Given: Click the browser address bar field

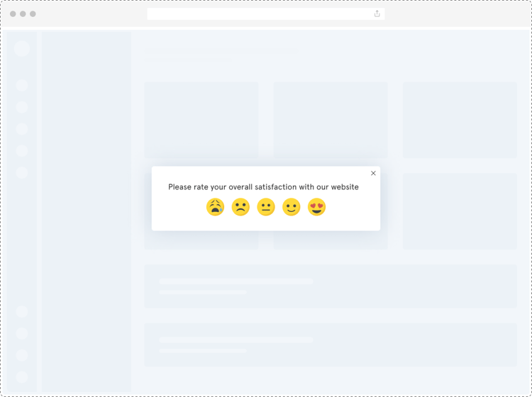Looking at the screenshot, I should (266, 14).
